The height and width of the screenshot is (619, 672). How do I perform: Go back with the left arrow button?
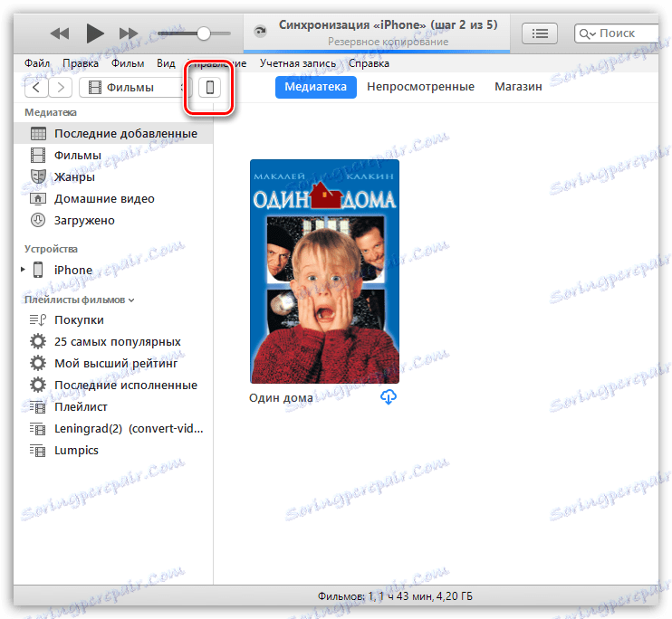(x=36, y=88)
